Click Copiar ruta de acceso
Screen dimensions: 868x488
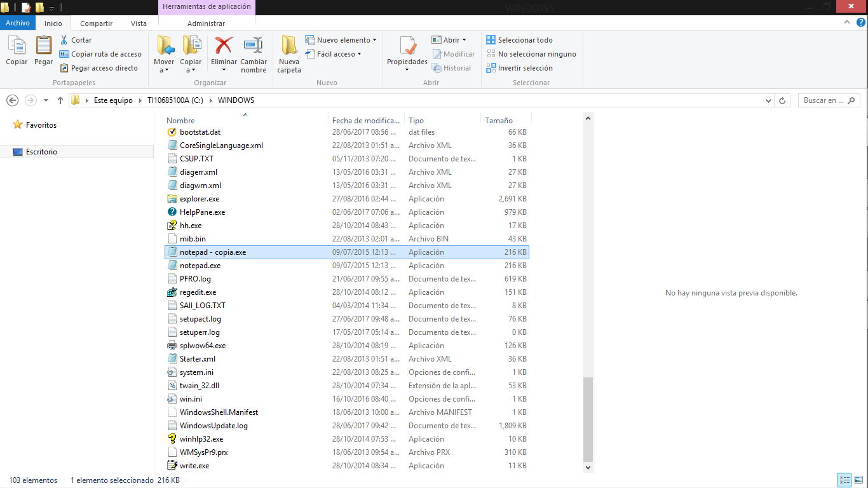(x=100, y=54)
